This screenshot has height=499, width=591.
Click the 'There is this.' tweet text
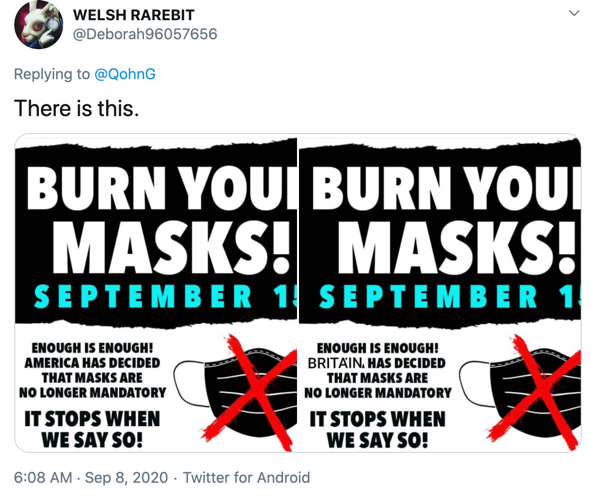pyautogui.click(x=77, y=109)
